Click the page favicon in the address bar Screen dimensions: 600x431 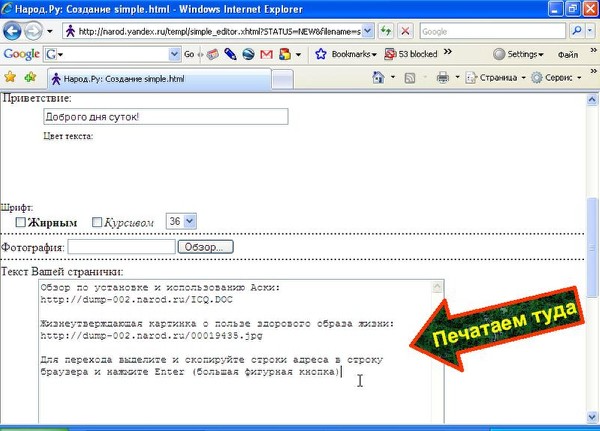70,31
